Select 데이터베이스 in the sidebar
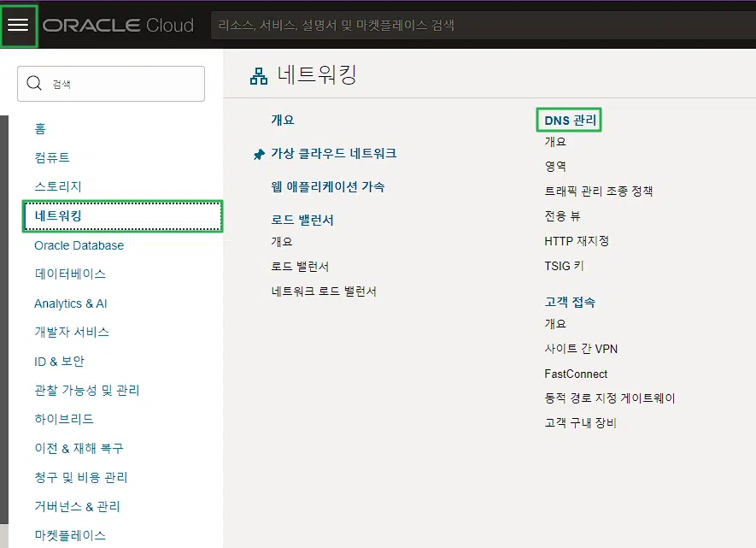This screenshot has width=756, height=548. 70,274
